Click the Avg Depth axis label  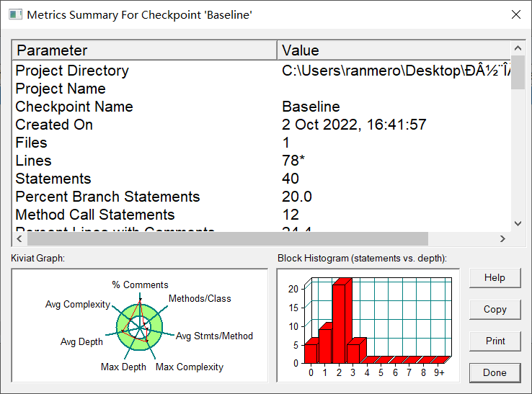pyautogui.click(x=81, y=341)
